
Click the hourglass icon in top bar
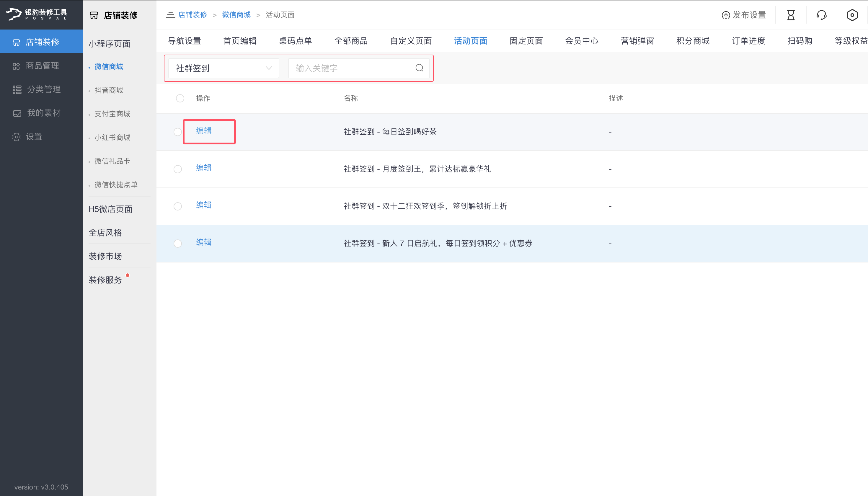[791, 15]
